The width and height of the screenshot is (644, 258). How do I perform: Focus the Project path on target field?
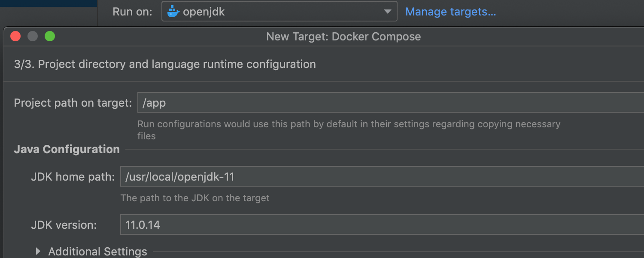pyautogui.click(x=386, y=103)
